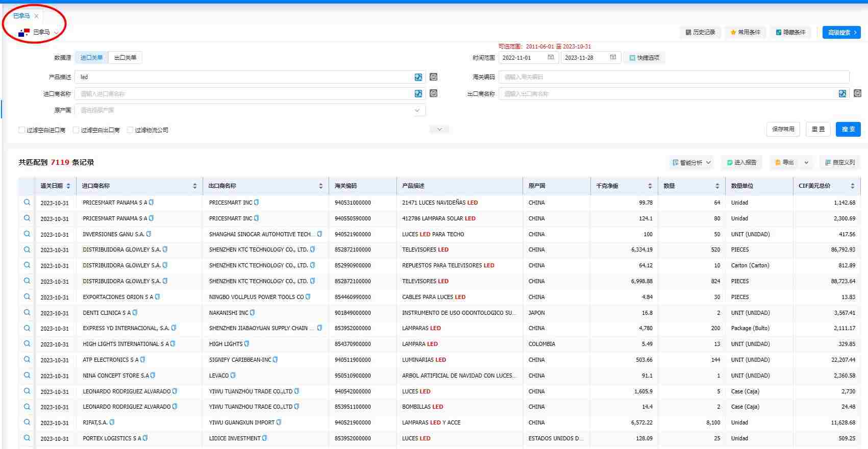Image resolution: width=868 pixels, height=449 pixels.
Task: Open detail magnifier for 412786 LAMPARA SOLAR LED row
Action: pyautogui.click(x=27, y=218)
